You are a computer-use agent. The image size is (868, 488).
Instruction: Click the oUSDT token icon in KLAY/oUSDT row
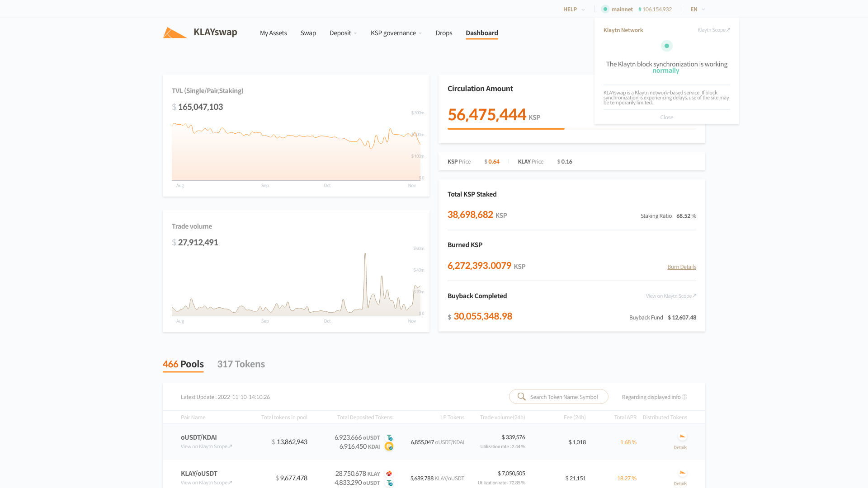[389, 483]
